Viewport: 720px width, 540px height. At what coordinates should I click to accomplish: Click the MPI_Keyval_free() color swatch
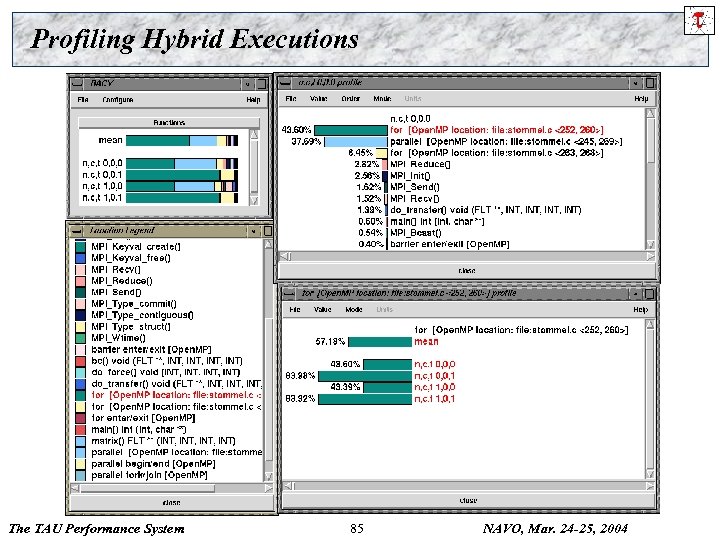click(x=80, y=258)
